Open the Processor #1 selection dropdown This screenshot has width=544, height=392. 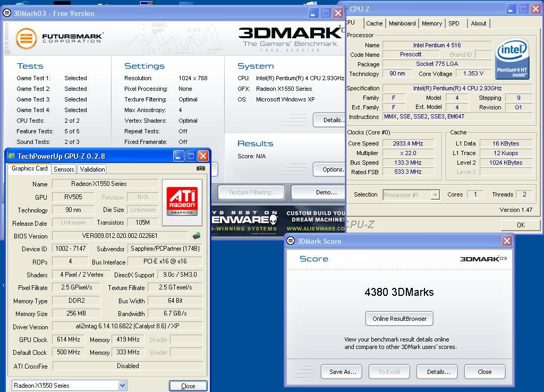(435, 194)
